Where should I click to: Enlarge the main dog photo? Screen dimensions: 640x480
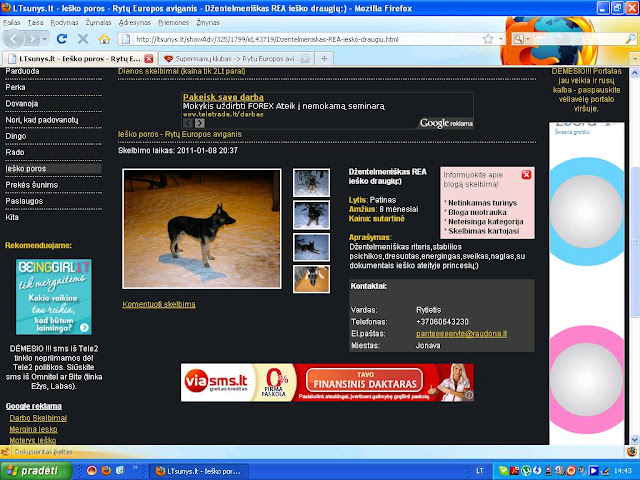point(202,229)
